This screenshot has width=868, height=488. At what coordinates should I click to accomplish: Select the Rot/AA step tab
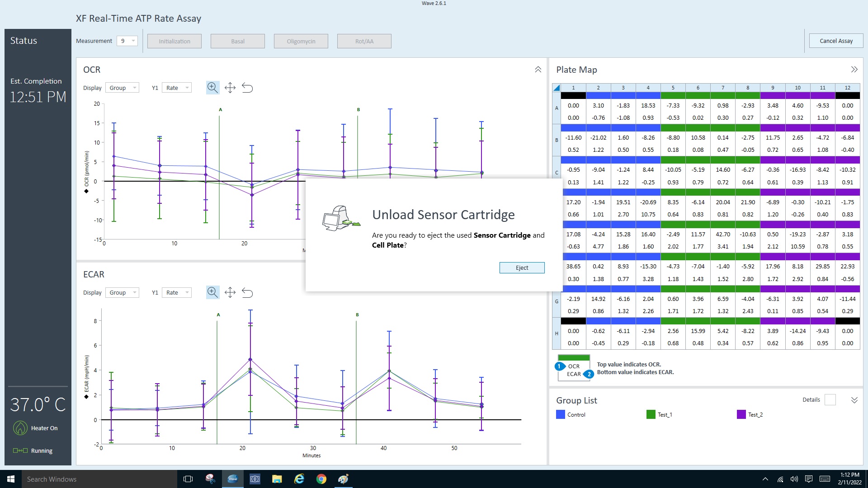[364, 41]
